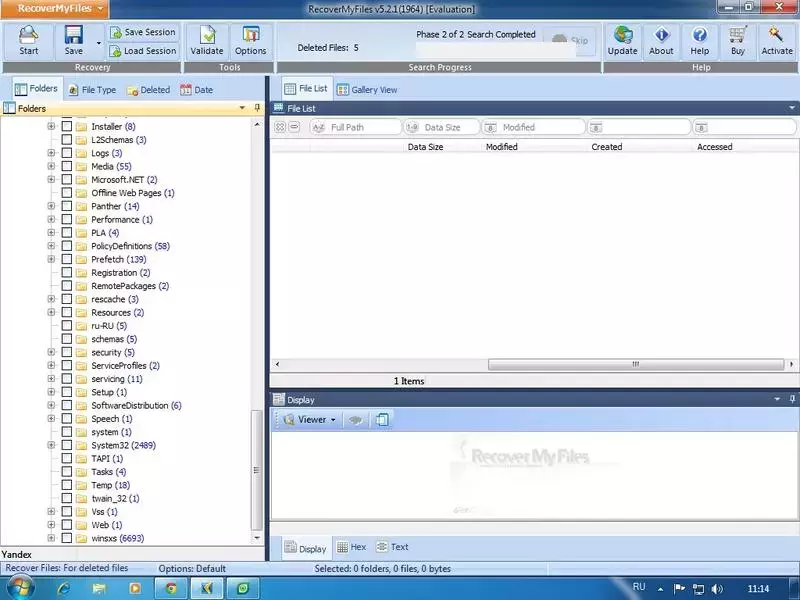Check the Media folder checkbox

(67, 166)
